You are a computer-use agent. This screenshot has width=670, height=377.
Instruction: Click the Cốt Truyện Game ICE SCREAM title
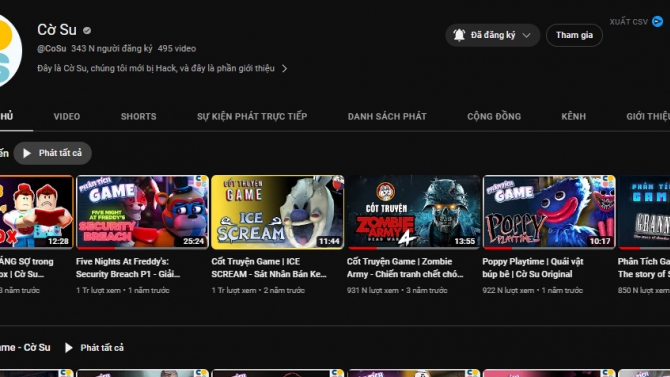269,268
